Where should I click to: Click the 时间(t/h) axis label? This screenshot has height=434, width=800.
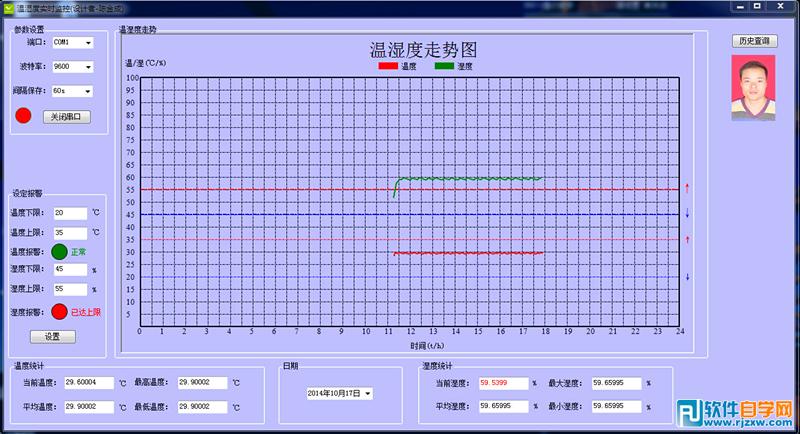tap(427, 346)
